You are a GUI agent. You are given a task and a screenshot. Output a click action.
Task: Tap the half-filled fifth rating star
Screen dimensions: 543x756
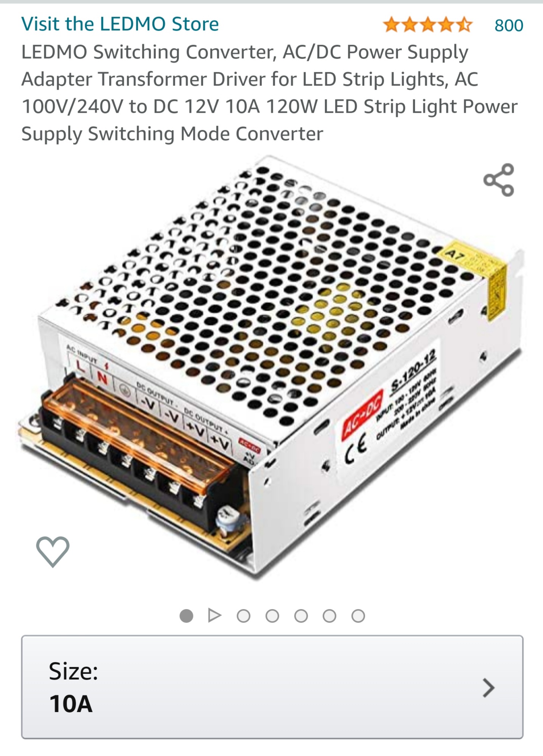(464, 25)
